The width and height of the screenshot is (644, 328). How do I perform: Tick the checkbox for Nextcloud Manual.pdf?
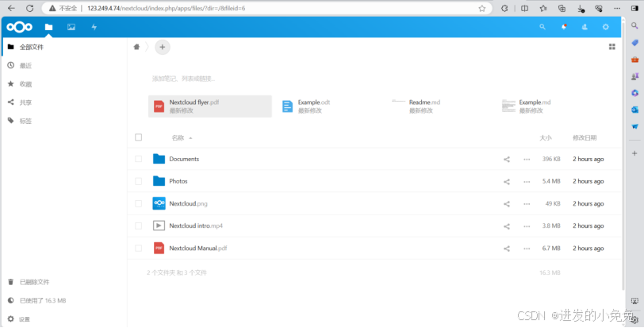click(139, 249)
